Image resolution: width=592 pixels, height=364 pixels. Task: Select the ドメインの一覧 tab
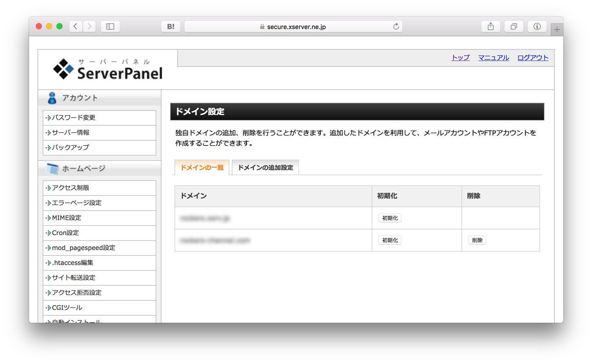click(202, 167)
